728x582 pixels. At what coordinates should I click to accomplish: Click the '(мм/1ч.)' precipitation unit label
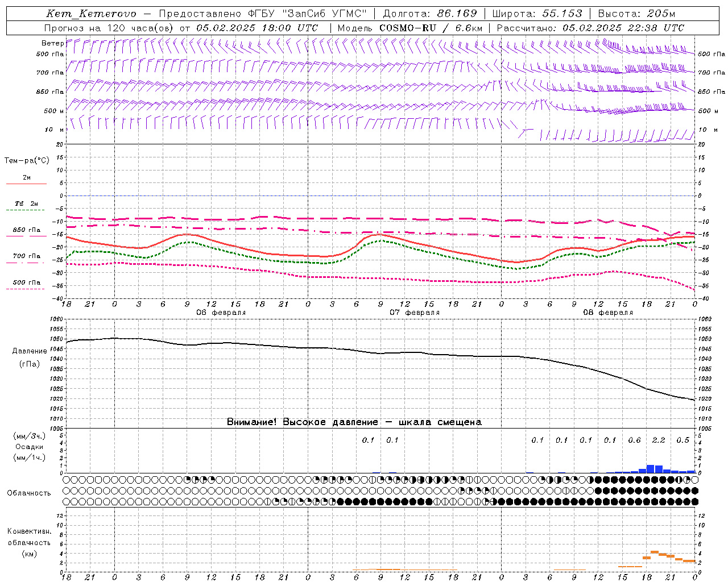coord(30,458)
